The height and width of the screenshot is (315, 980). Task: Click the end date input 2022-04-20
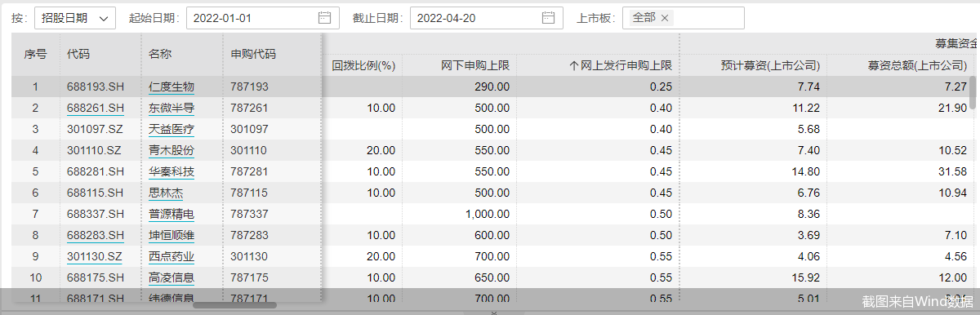click(487, 18)
